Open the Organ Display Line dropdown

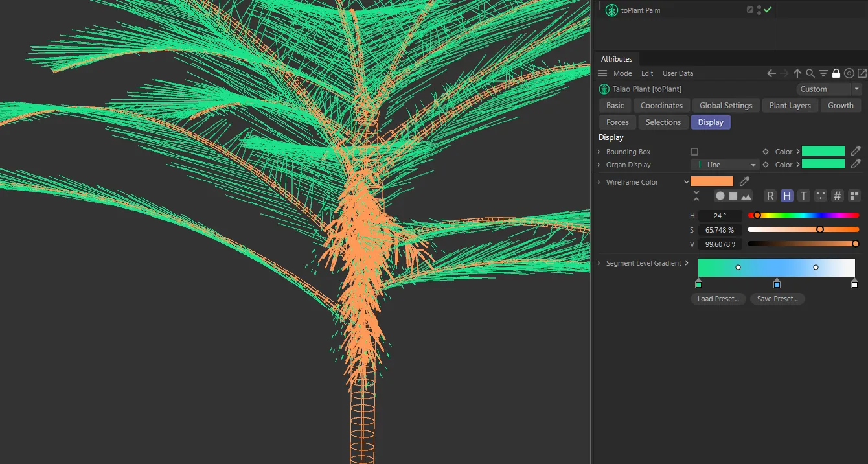724,165
